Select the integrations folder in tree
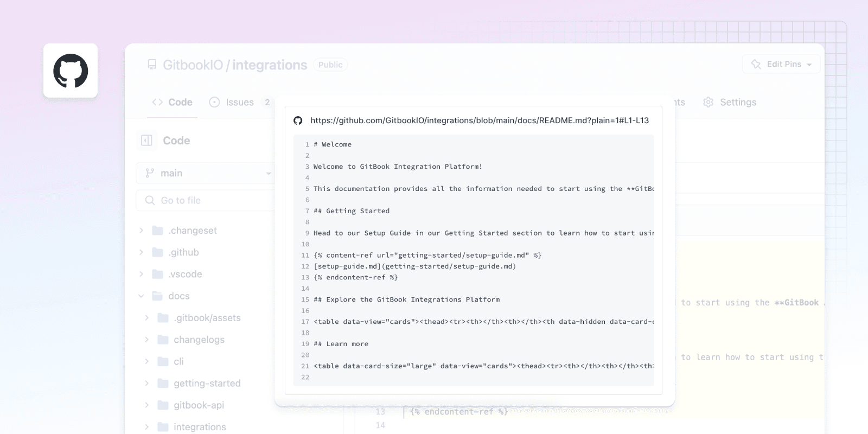 200,427
